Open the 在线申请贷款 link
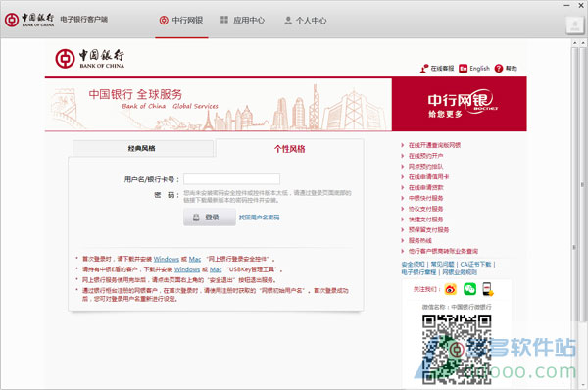 (425, 187)
